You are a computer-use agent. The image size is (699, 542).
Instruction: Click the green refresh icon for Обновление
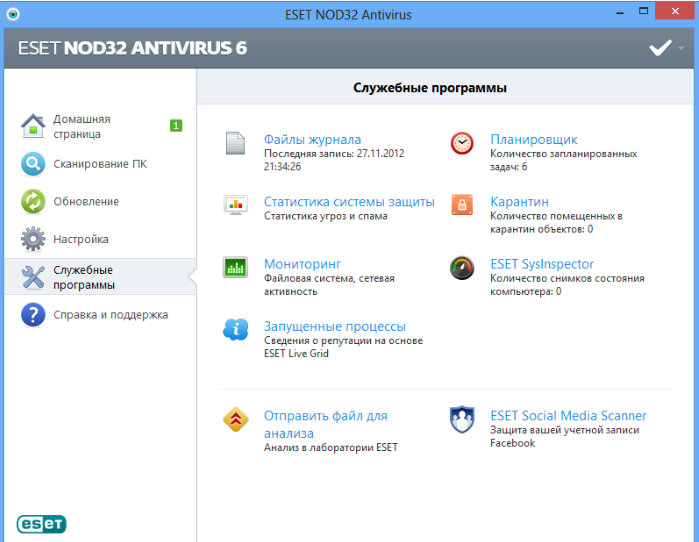[x=33, y=201]
